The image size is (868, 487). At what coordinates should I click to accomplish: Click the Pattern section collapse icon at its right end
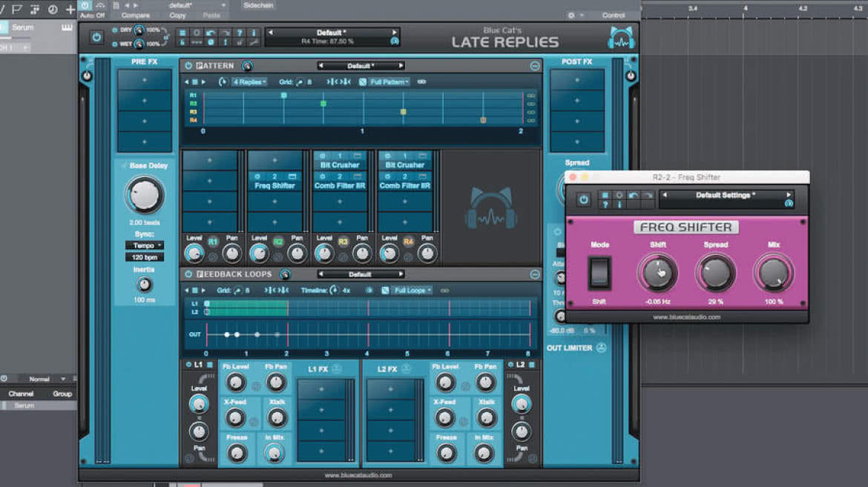(535, 66)
